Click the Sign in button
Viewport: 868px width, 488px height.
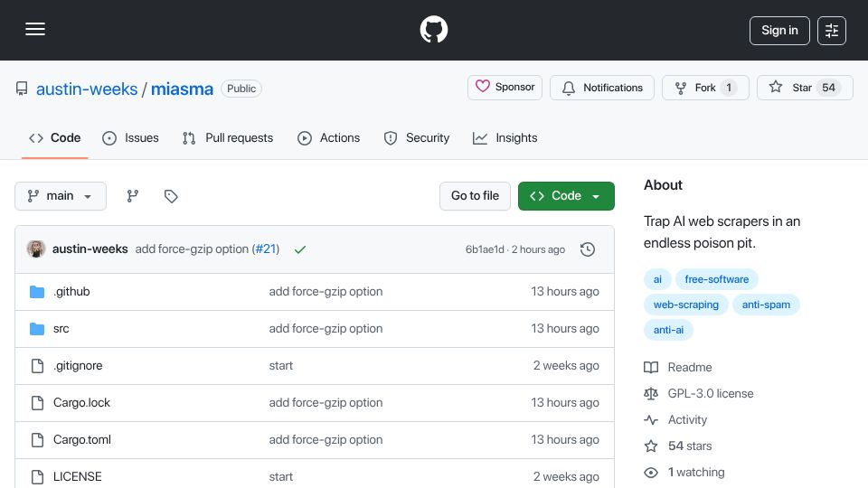779,31
